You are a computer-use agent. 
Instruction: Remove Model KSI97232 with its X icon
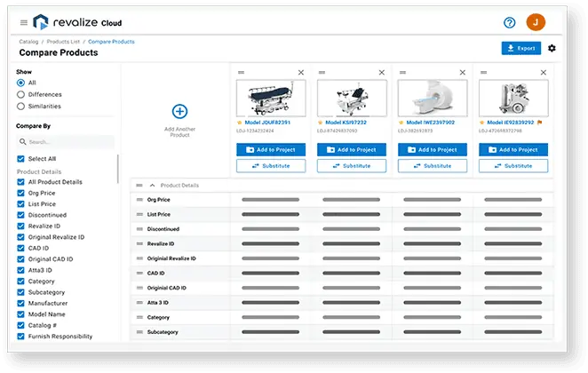pyautogui.click(x=381, y=72)
